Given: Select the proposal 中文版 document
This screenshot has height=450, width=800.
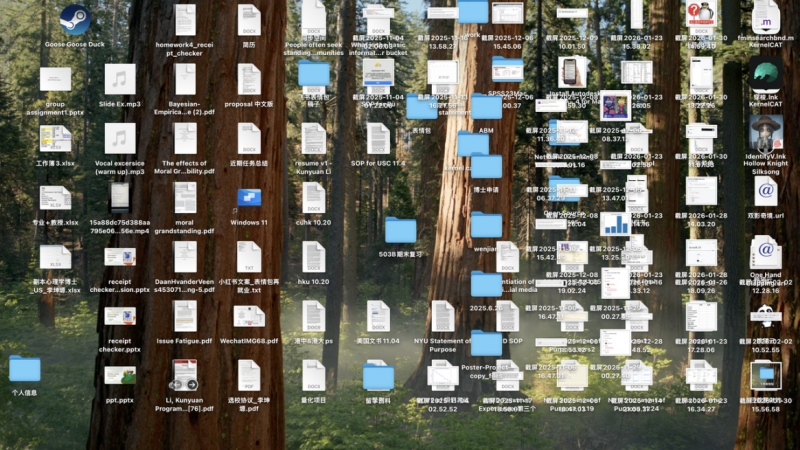Looking at the screenshot, I should coord(249,80).
